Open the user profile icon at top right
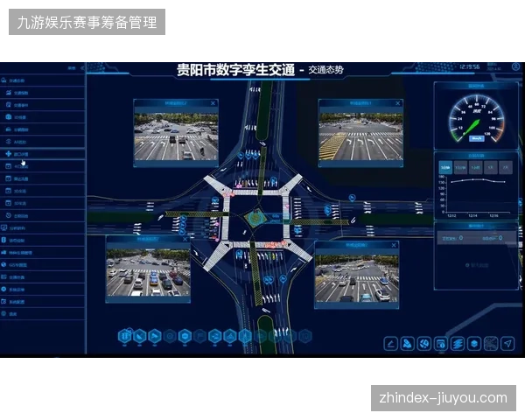This screenshot has width=525, height=420. pos(516,66)
